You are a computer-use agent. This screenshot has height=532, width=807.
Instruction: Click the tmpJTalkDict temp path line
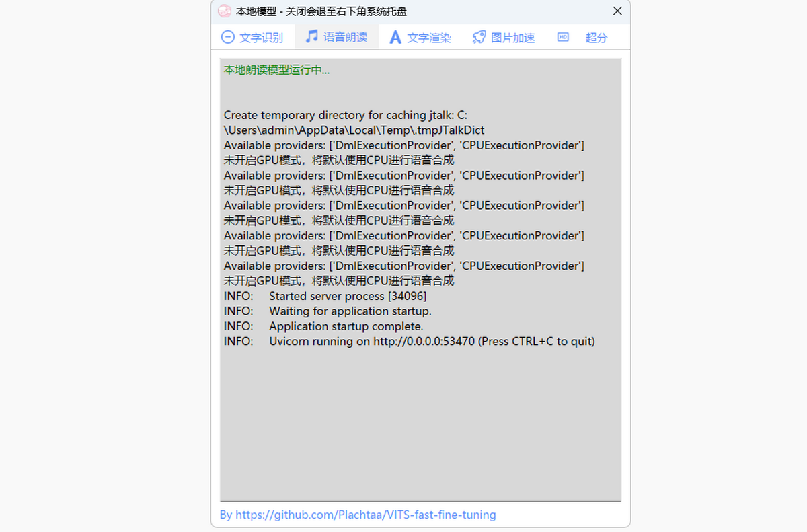coord(354,130)
